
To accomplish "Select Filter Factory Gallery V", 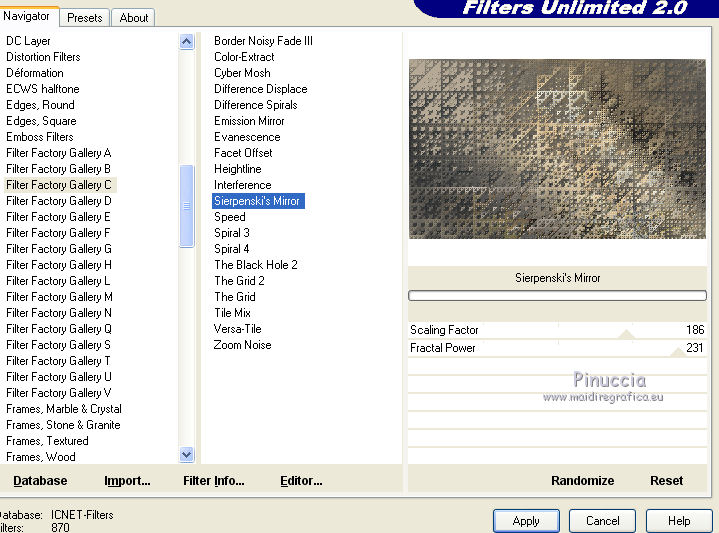I will 59,393.
